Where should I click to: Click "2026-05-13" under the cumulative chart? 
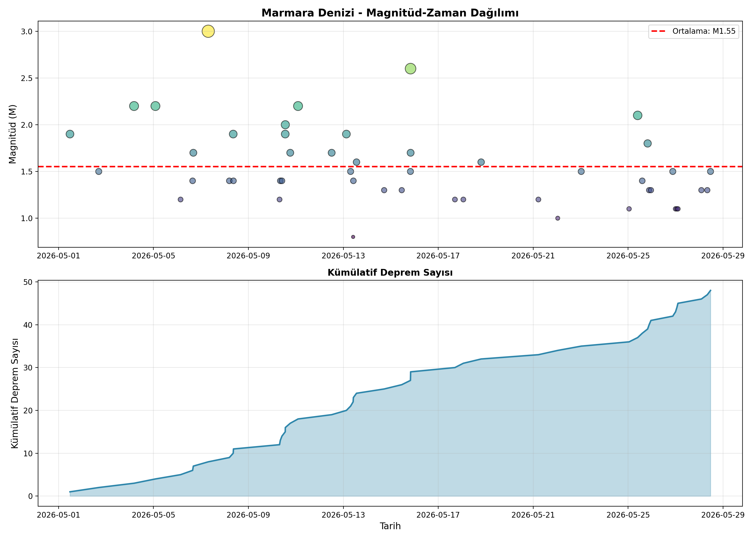pyautogui.click(x=343, y=515)
